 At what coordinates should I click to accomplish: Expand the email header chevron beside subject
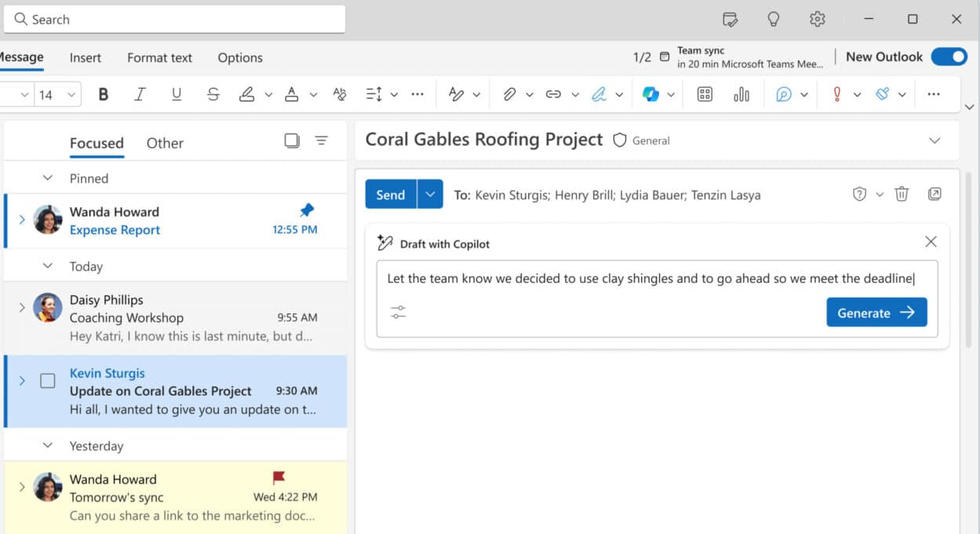coord(934,141)
